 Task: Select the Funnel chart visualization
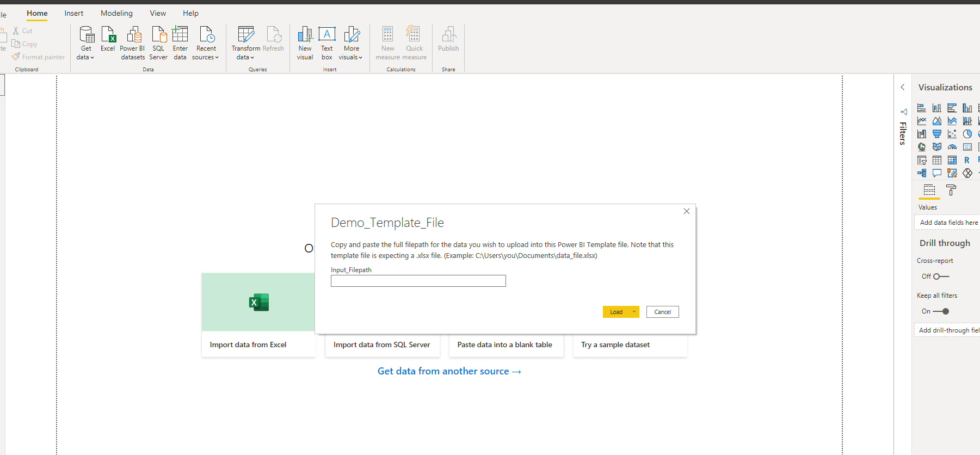pyautogui.click(x=937, y=134)
